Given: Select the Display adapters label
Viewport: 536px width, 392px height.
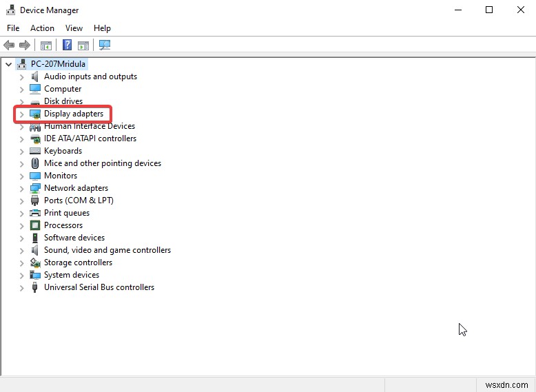Looking at the screenshot, I should pos(74,114).
